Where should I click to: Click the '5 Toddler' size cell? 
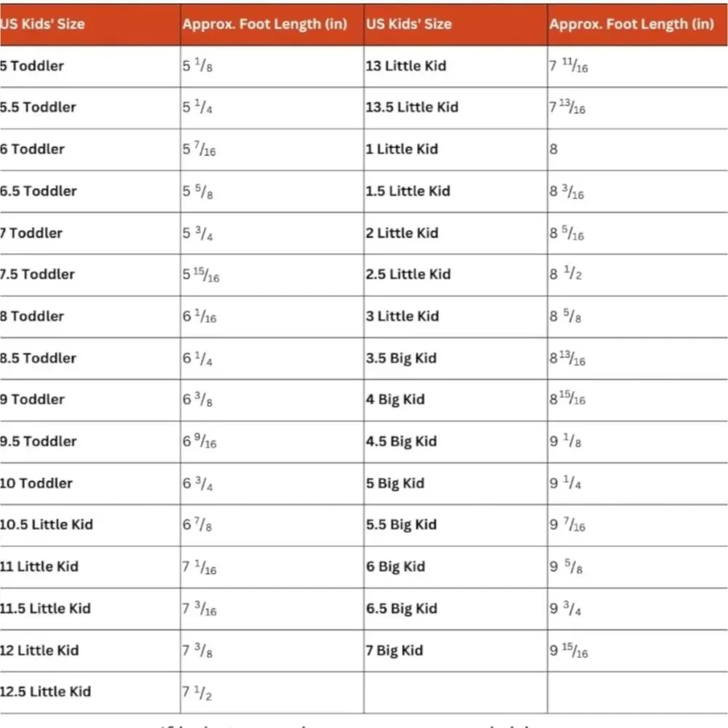tap(31, 66)
